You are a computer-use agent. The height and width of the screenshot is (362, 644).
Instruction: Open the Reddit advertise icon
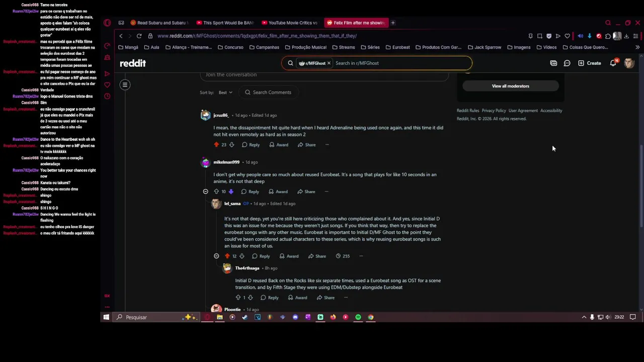click(x=553, y=63)
